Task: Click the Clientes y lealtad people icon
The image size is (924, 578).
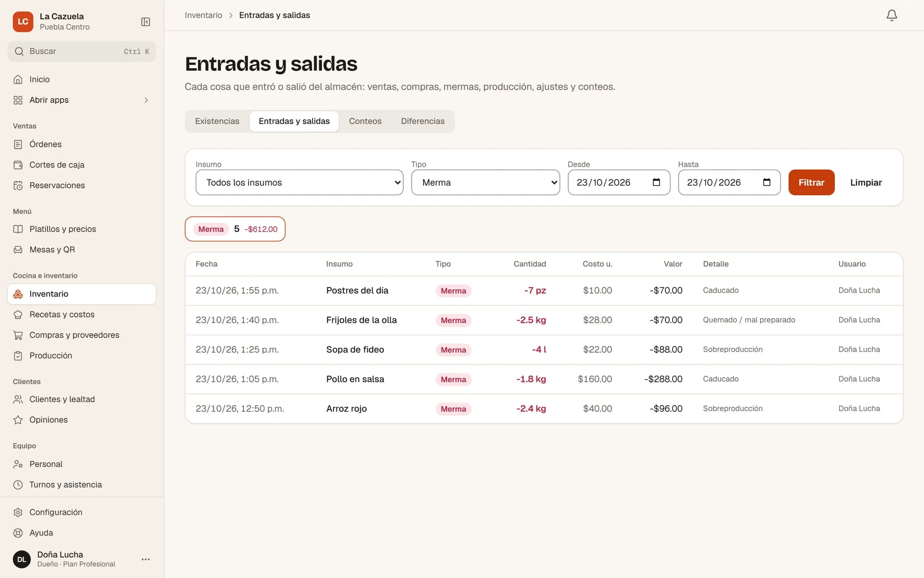Action: coord(18,399)
